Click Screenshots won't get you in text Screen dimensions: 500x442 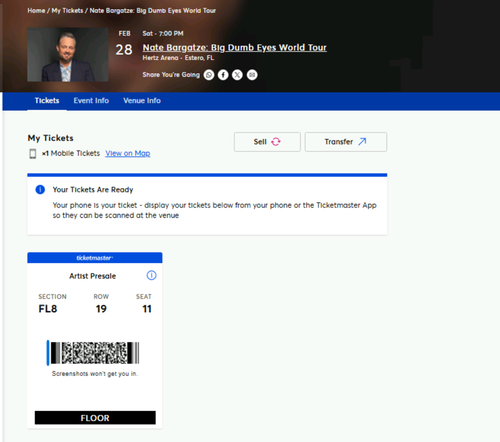point(95,374)
